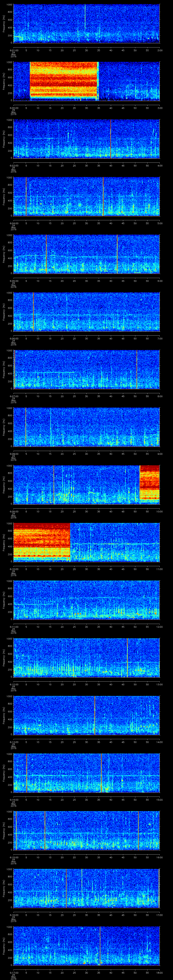
Task: Click the '6:14:00' start time label
Action: point(14,799)
